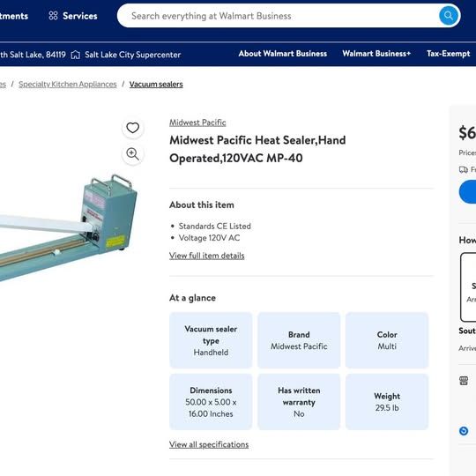Go to Tax-Exempt page
This screenshot has width=476, height=476.
click(x=448, y=54)
